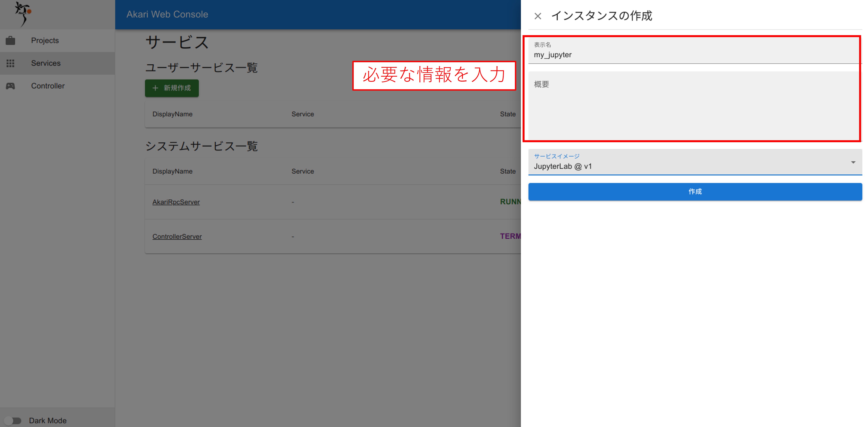
Task: Click the Dark Mode label
Action: (48, 420)
